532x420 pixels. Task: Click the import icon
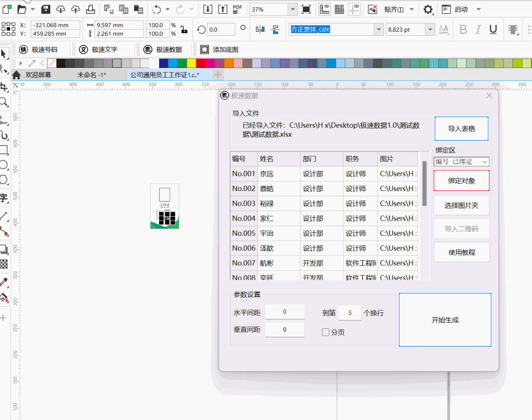pyautogui.click(x=208, y=9)
